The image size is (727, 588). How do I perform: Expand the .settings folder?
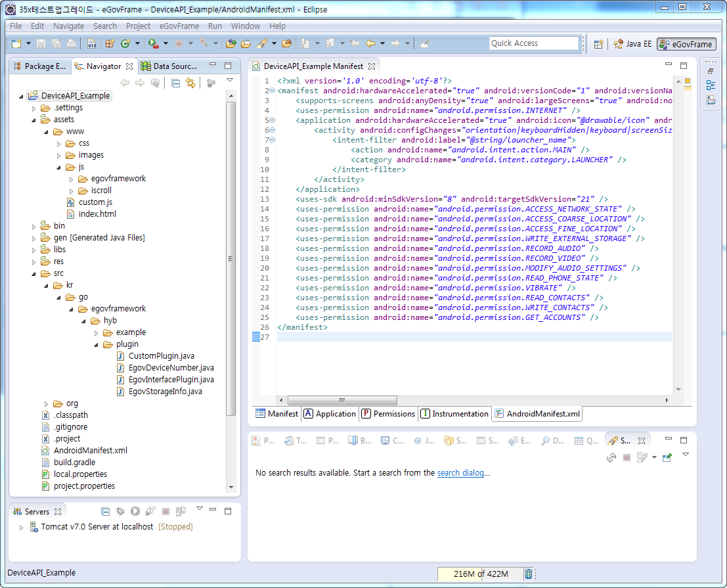[33, 108]
